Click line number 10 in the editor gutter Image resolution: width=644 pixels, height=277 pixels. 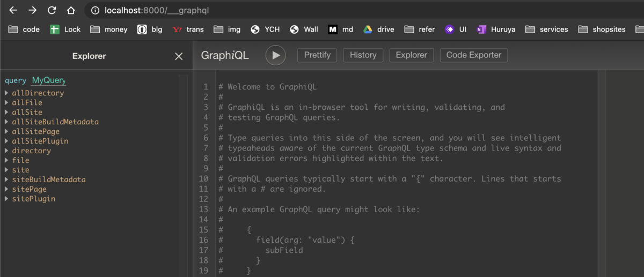pyautogui.click(x=203, y=178)
